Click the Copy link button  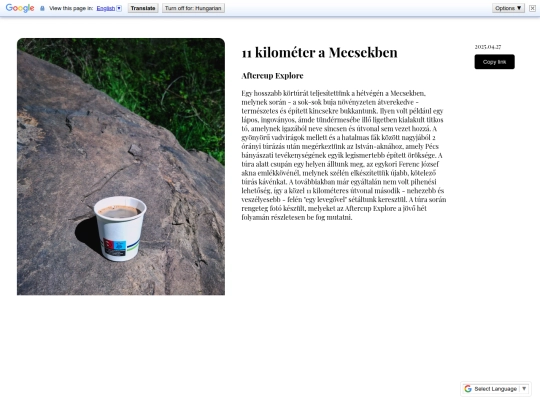495,62
